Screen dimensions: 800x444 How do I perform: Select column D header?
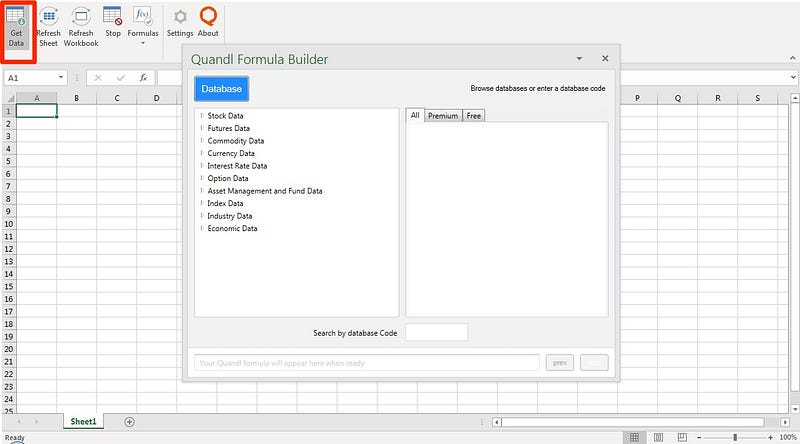click(x=157, y=98)
